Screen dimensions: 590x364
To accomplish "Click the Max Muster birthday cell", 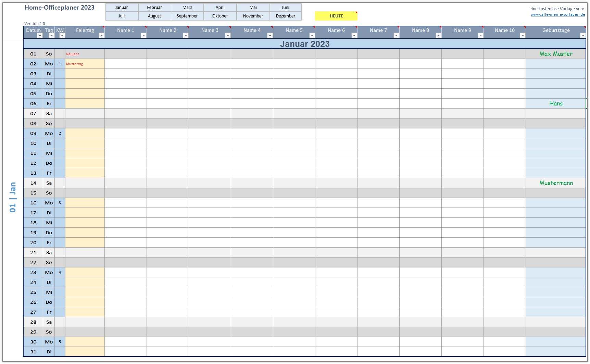I will pyautogui.click(x=555, y=54).
